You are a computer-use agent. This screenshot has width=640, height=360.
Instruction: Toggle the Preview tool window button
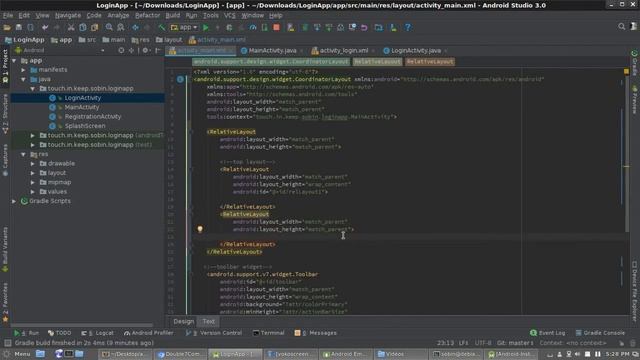click(635, 100)
